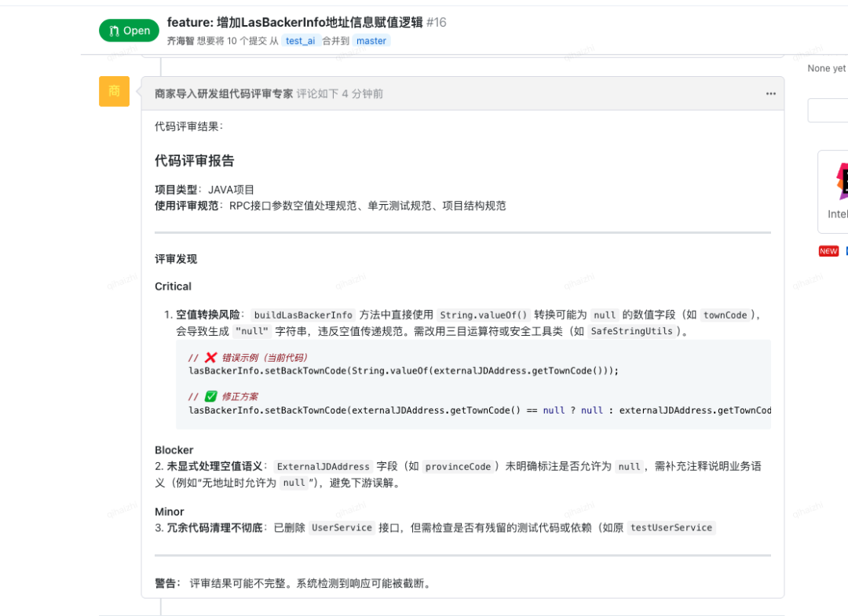The image size is (848, 616).
Task: Click the corrected code line with the null ternary
Action: [x=480, y=410]
